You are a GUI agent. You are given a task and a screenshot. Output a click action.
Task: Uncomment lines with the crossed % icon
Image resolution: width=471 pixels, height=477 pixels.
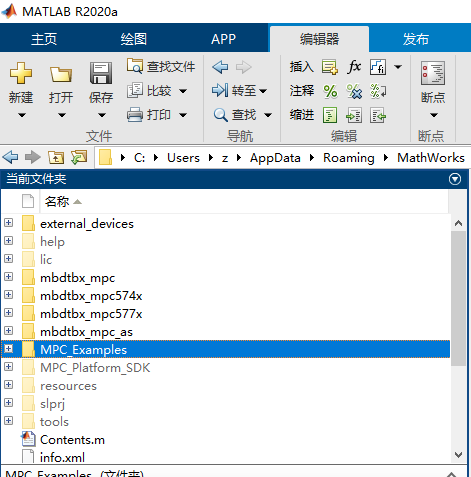[354, 91]
